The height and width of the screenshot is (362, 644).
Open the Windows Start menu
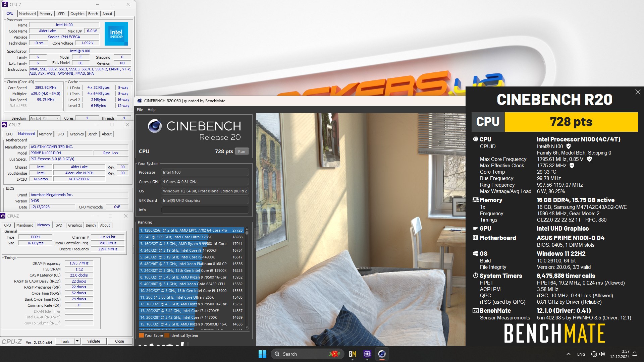point(262,354)
